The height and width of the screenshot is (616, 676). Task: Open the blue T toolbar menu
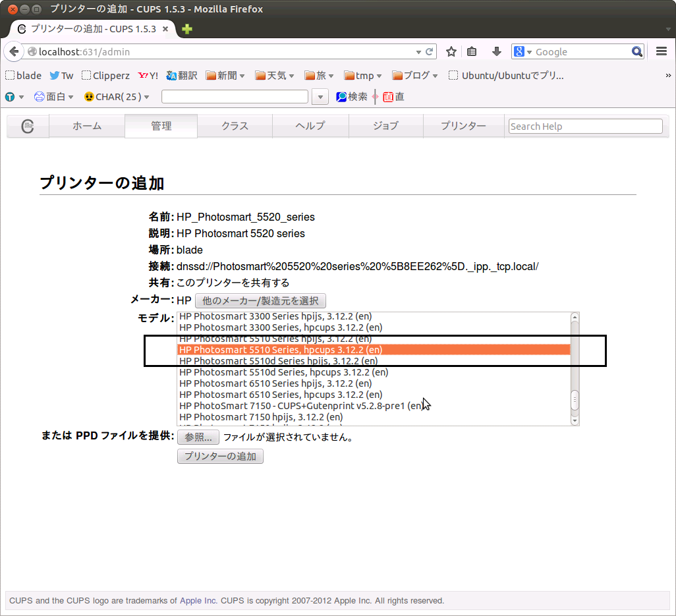(x=14, y=97)
